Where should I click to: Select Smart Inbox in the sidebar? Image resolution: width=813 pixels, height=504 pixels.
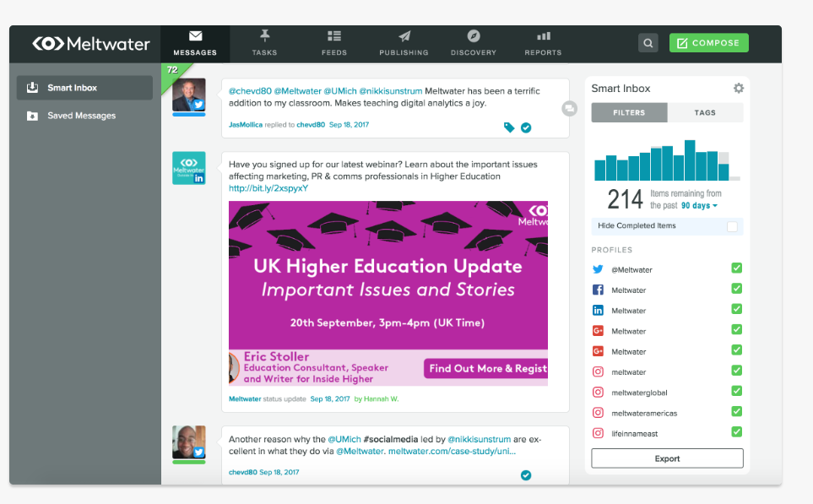click(x=84, y=88)
